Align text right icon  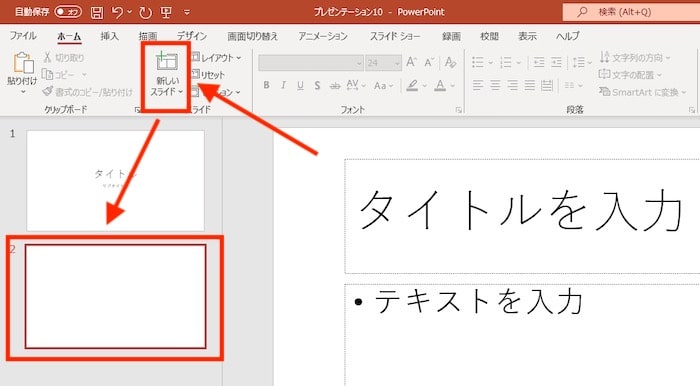512,85
